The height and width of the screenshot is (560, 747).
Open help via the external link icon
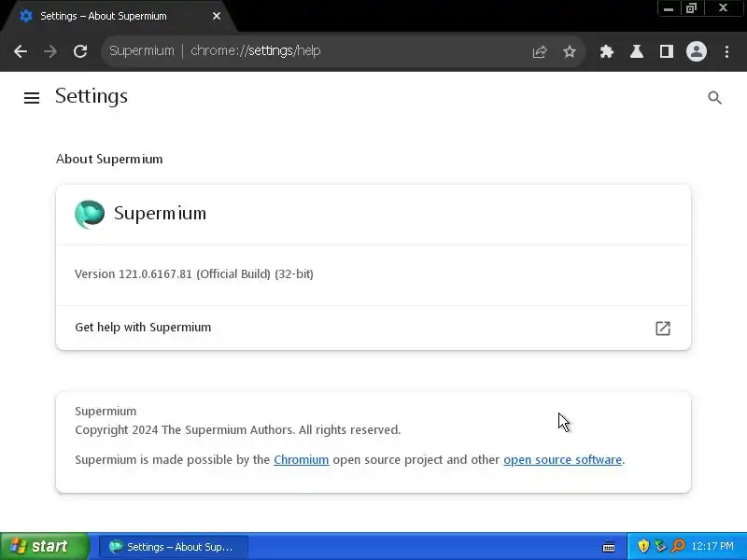[663, 328]
